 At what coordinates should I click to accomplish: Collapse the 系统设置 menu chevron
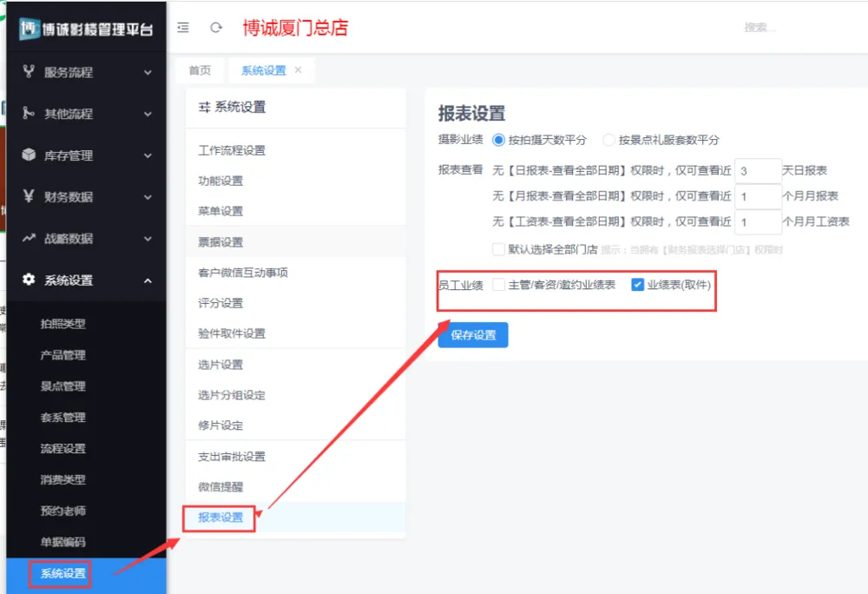click(x=148, y=280)
